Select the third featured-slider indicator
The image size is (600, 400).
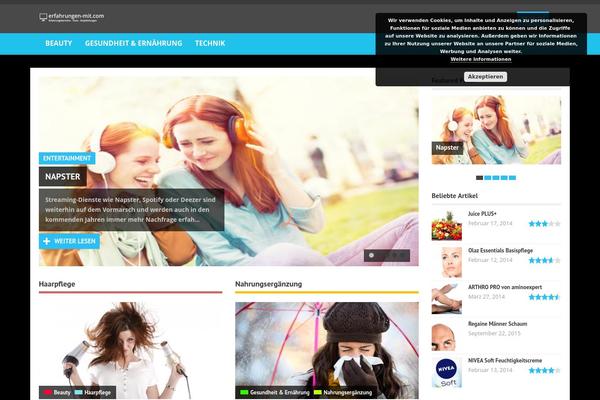coord(496,178)
